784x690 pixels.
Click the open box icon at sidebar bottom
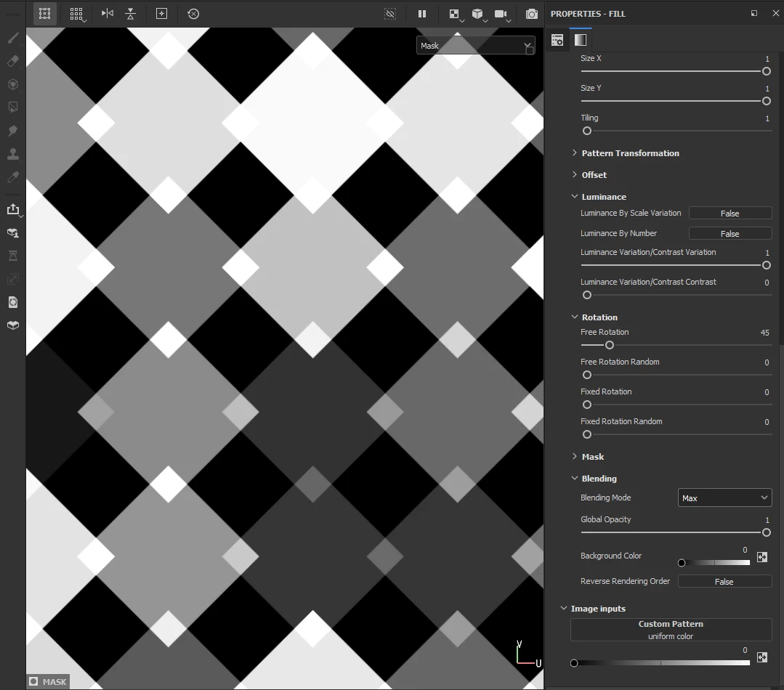point(13,325)
